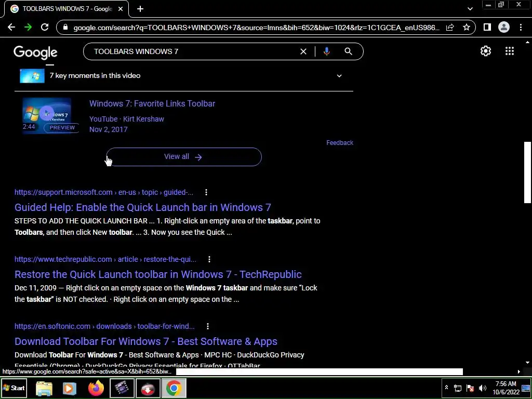Start voice search with microphone
Viewport: 532px width, 399px height.
[x=326, y=51]
